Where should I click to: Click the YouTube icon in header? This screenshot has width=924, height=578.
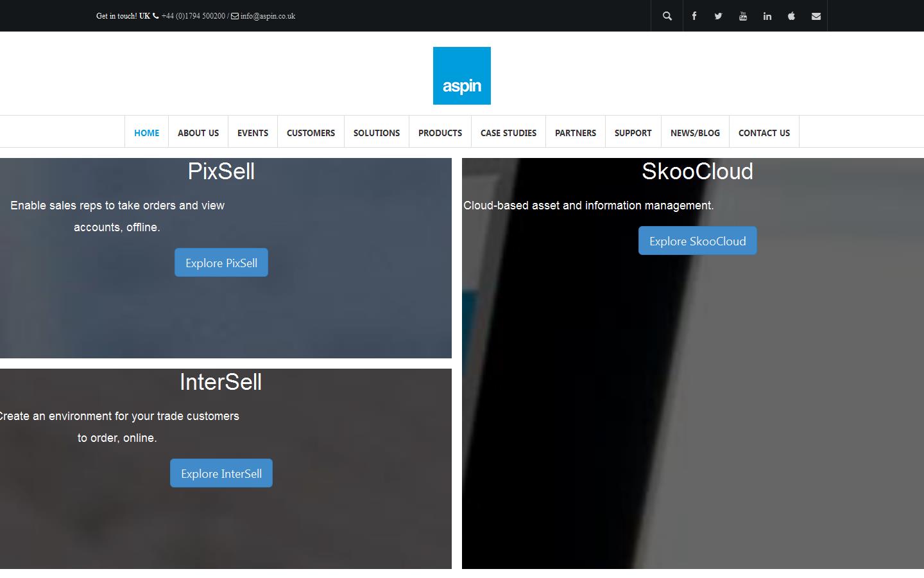(742, 16)
